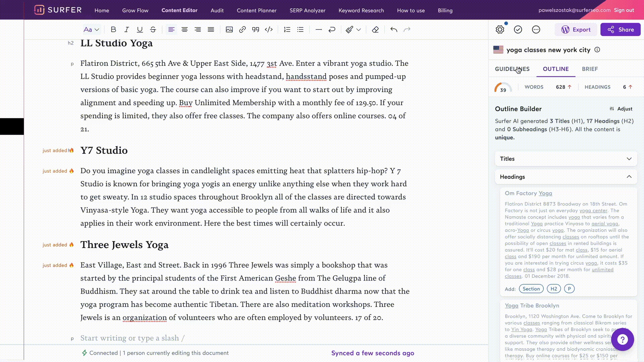Switch to the Guidelines tab
Image resolution: width=644 pixels, height=362 pixels.
click(x=512, y=69)
